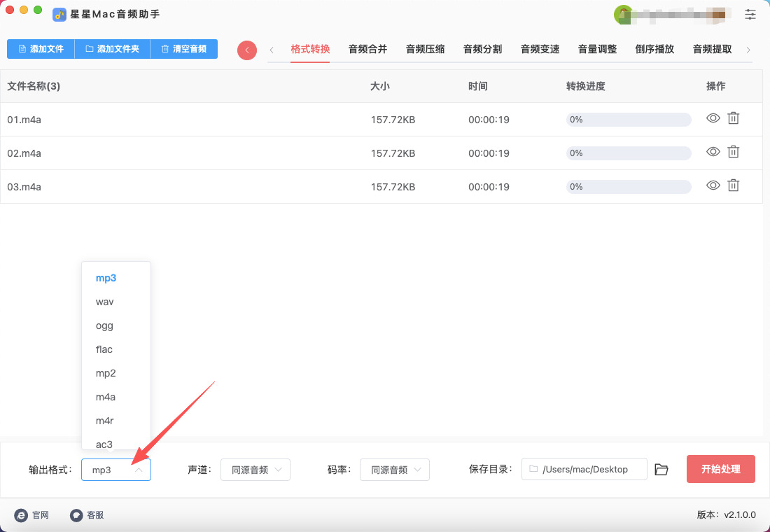770x532 pixels.
Task: Add a folder with 添加文件夹 button
Action: click(x=112, y=49)
